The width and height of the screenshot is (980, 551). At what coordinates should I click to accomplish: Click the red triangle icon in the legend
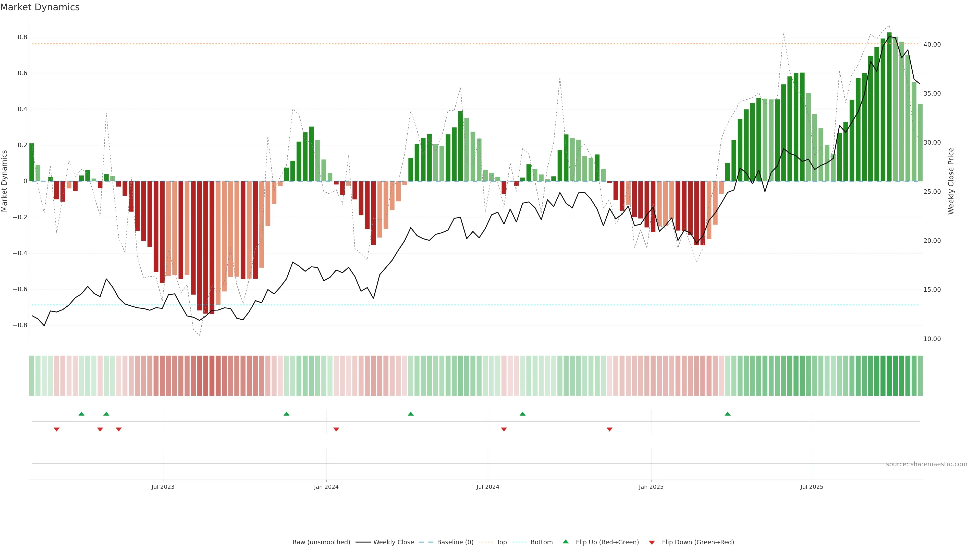click(652, 543)
